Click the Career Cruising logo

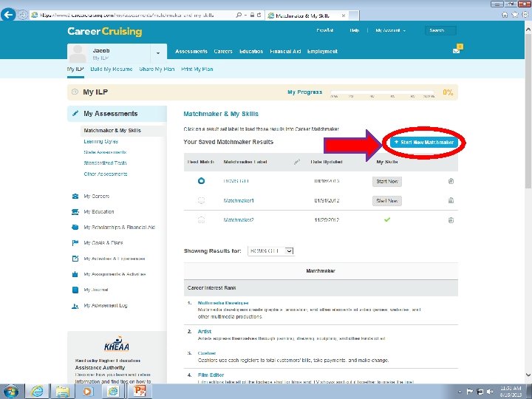(x=104, y=31)
